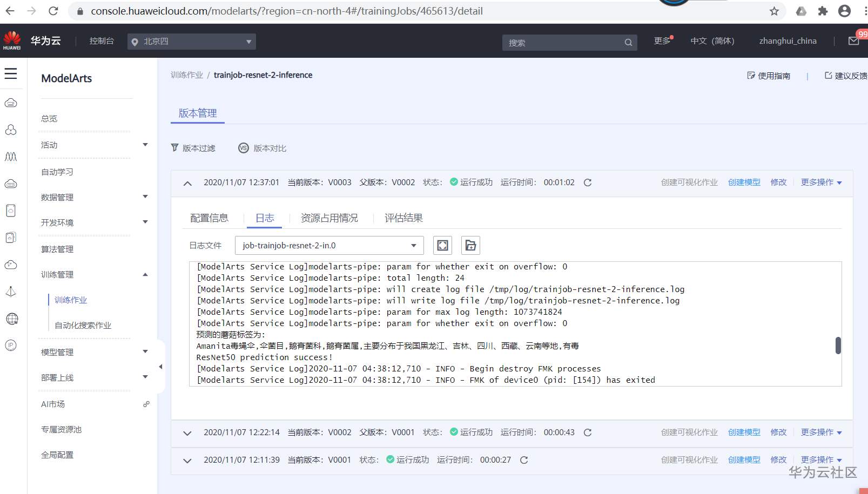Open 专属资源池 in the sidebar
Screen dimensions: 868x494
click(62, 429)
